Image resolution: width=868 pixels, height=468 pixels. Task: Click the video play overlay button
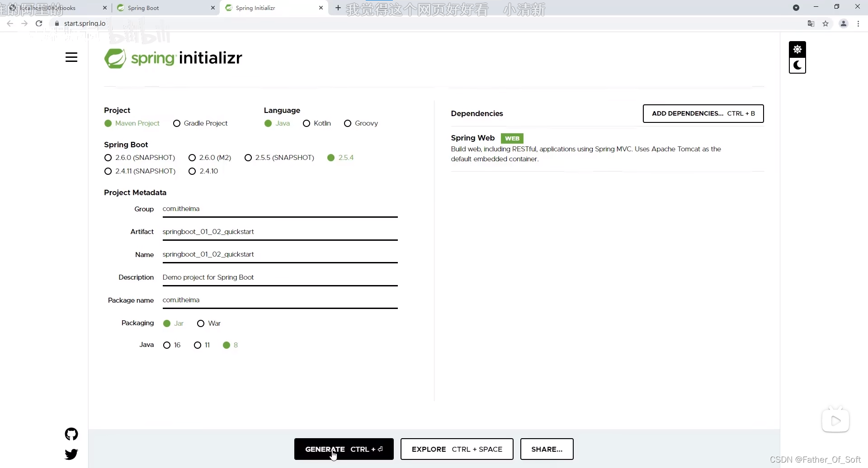(835, 421)
